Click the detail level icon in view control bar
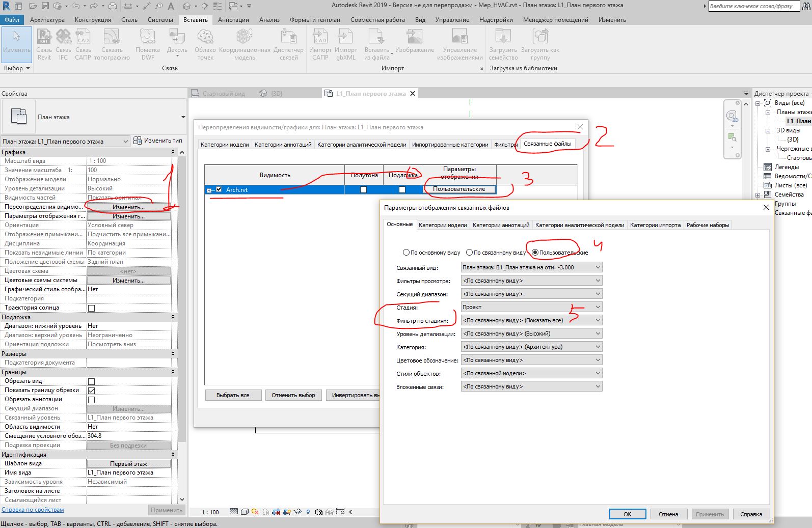 pos(234,512)
